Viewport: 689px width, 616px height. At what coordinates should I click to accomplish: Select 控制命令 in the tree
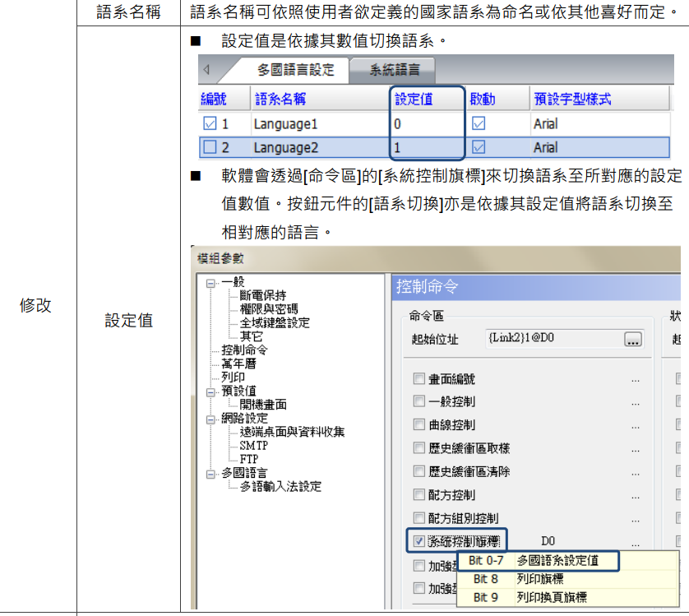(x=244, y=350)
